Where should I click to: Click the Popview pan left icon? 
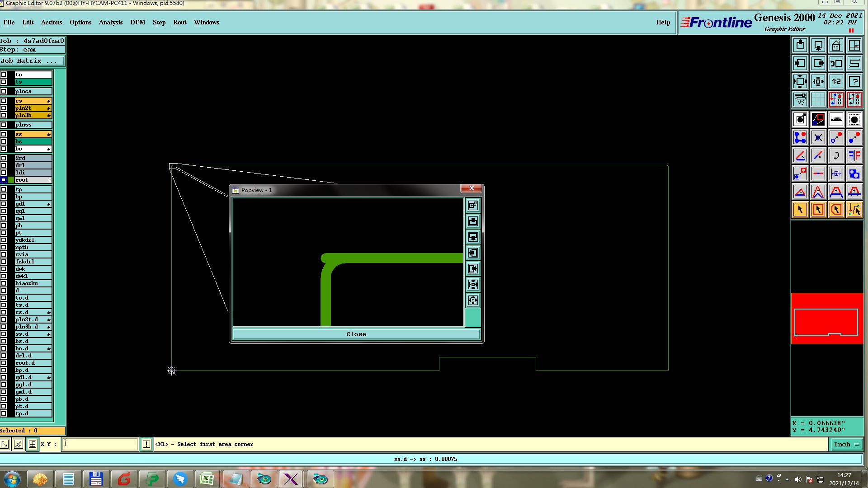(473, 253)
